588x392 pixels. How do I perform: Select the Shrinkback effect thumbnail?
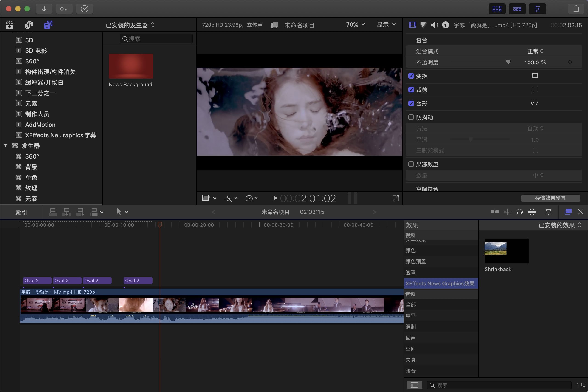coord(506,251)
